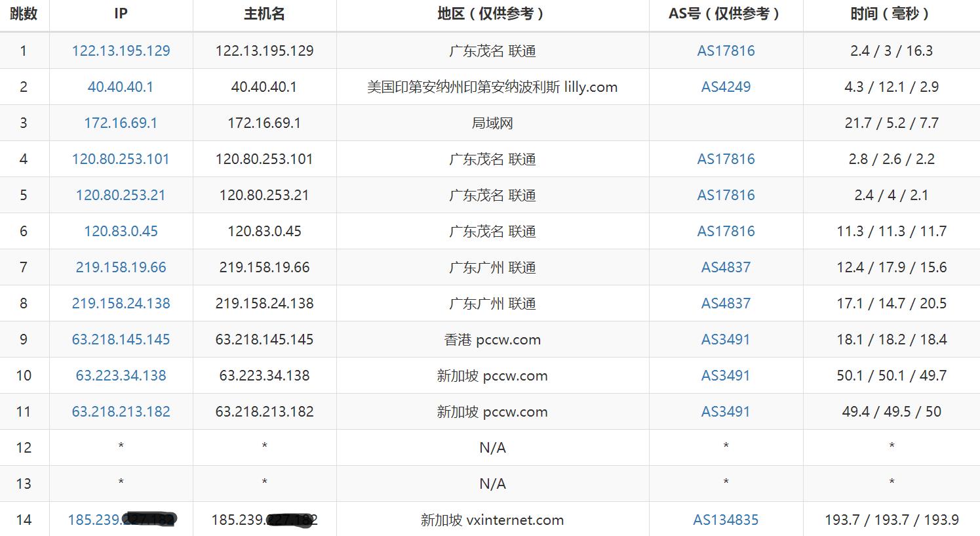Screen dimensions: 980x536
Task: Click AS17816 link in hop 5 row
Action: point(726,196)
